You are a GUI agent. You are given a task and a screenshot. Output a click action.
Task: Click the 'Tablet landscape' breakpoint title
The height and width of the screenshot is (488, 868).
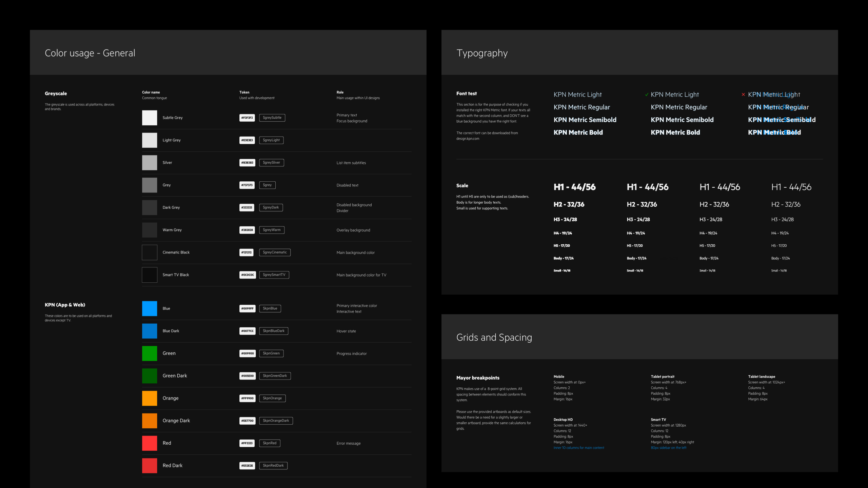click(x=762, y=377)
